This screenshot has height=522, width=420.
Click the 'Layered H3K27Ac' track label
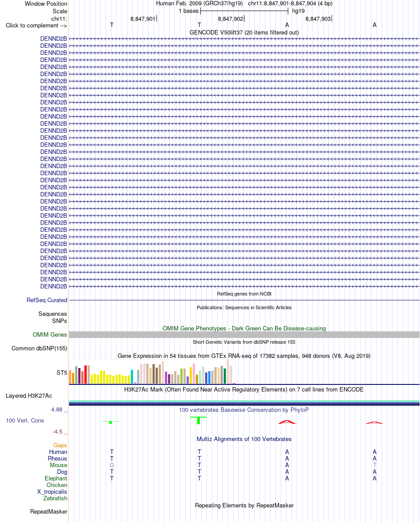29,395
